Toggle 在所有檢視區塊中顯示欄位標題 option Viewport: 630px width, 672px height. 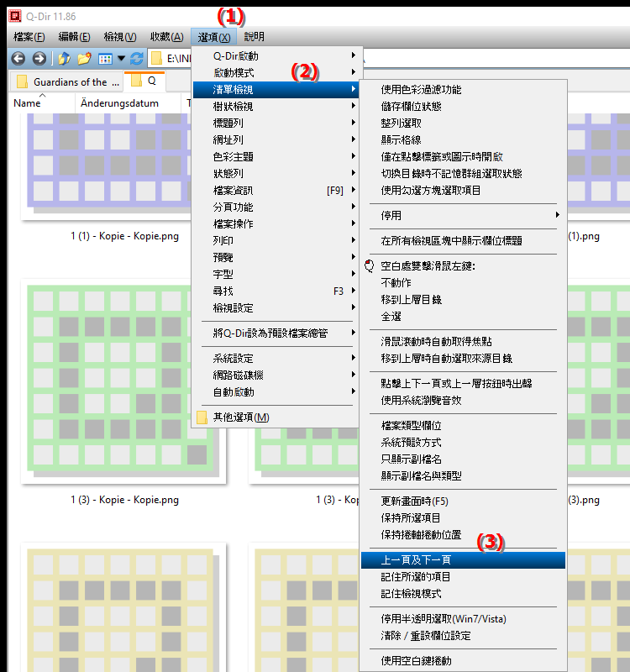[464, 241]
